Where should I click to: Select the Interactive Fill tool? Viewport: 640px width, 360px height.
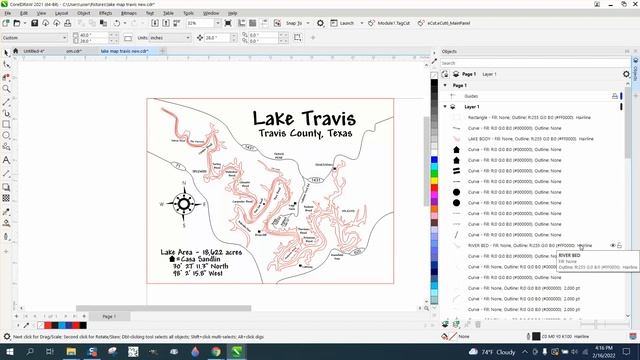click(6, 223)
